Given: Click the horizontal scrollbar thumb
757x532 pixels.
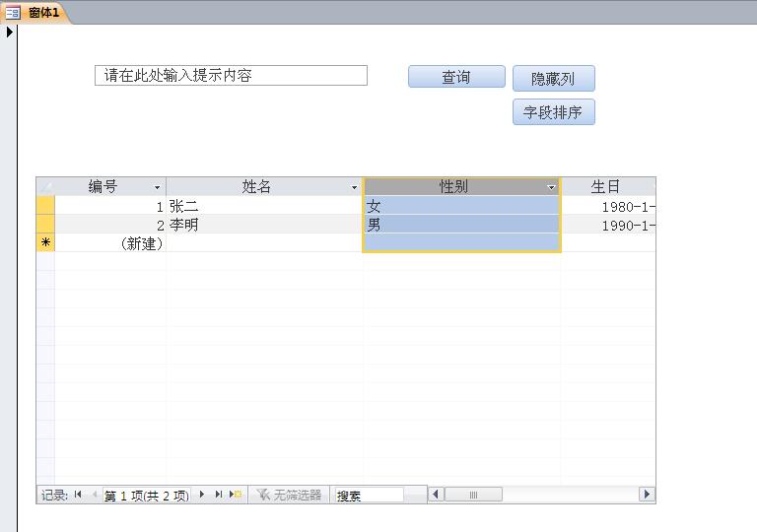Looking at the screenshot, I should 473,495.
